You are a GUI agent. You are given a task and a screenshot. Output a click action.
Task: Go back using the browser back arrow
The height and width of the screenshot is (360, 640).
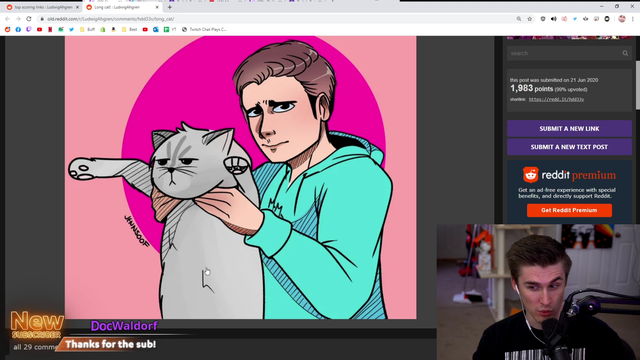[x=7, y=19]
